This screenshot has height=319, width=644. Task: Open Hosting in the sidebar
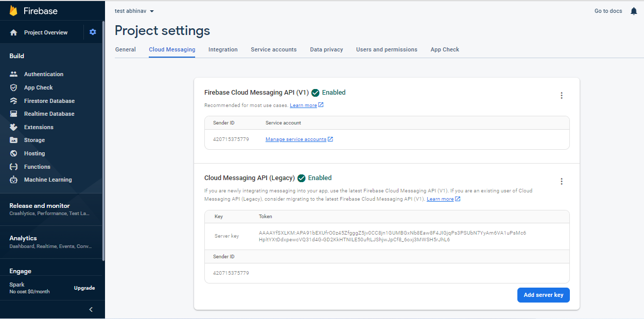pyautogui.click(x=34, y=153)
